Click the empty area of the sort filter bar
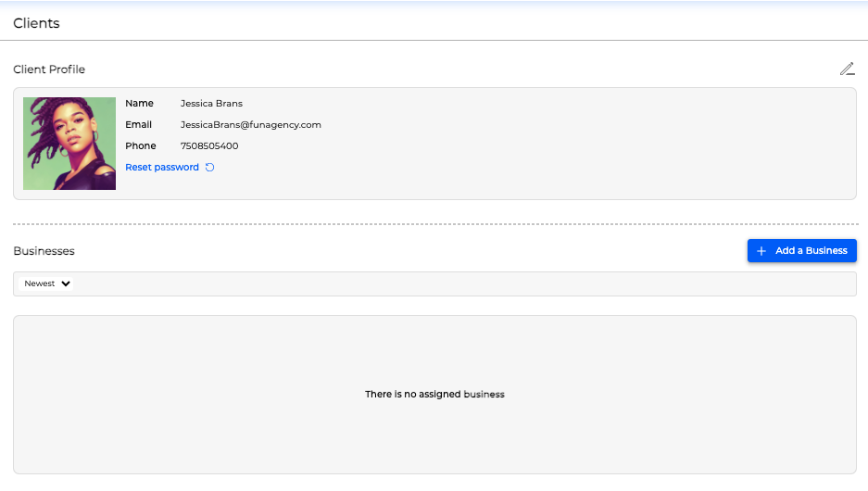Viewport: 868px width, 491px height. (x=463, y=283)
